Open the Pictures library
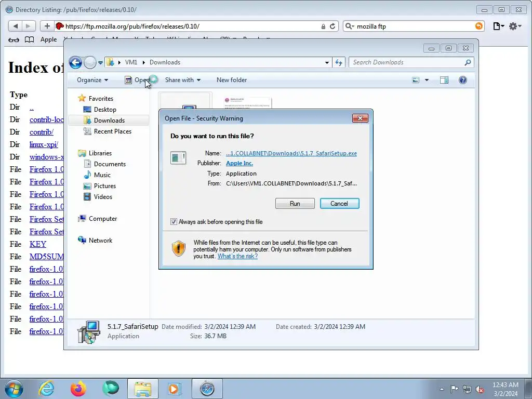This screenshot has width=532, height=399. click(x=105, y=186)
